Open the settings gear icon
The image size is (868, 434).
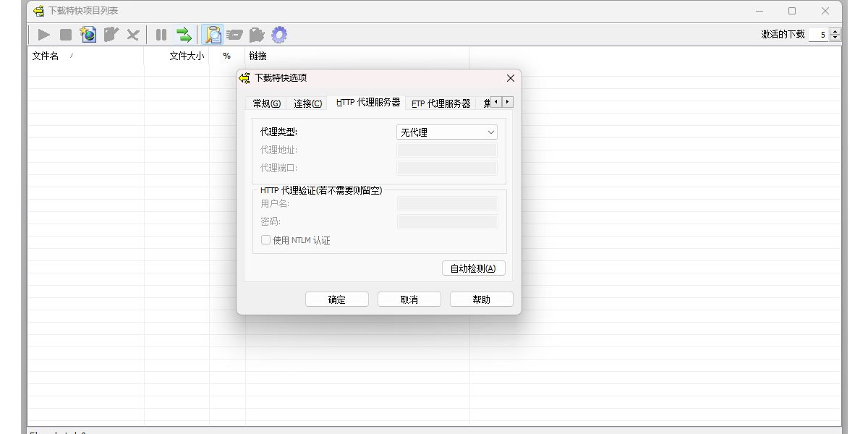pyautogui.click(x=279, y=34)
